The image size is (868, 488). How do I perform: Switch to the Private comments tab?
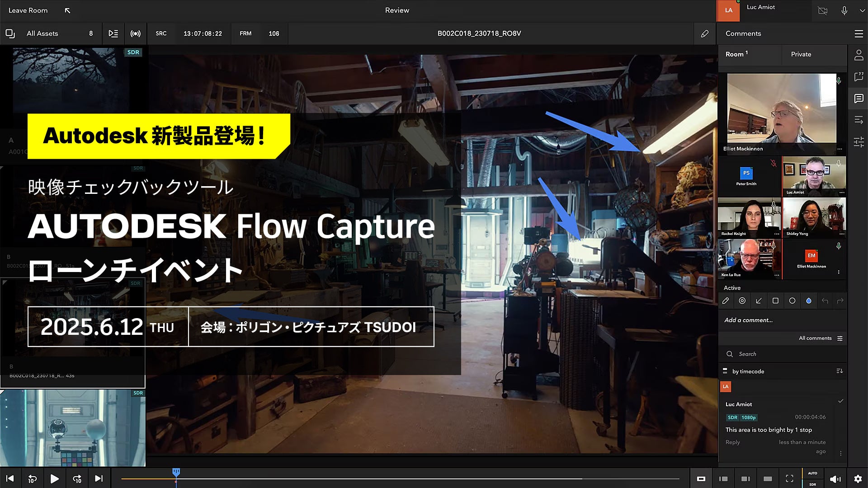pyautogui.click(x=801, y=54)
